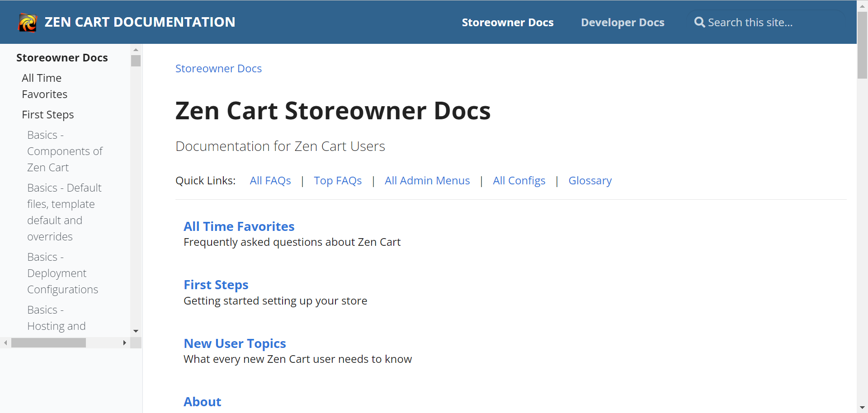Open the New User Topics section heading

pyautogui.click(x=235, y=343)
